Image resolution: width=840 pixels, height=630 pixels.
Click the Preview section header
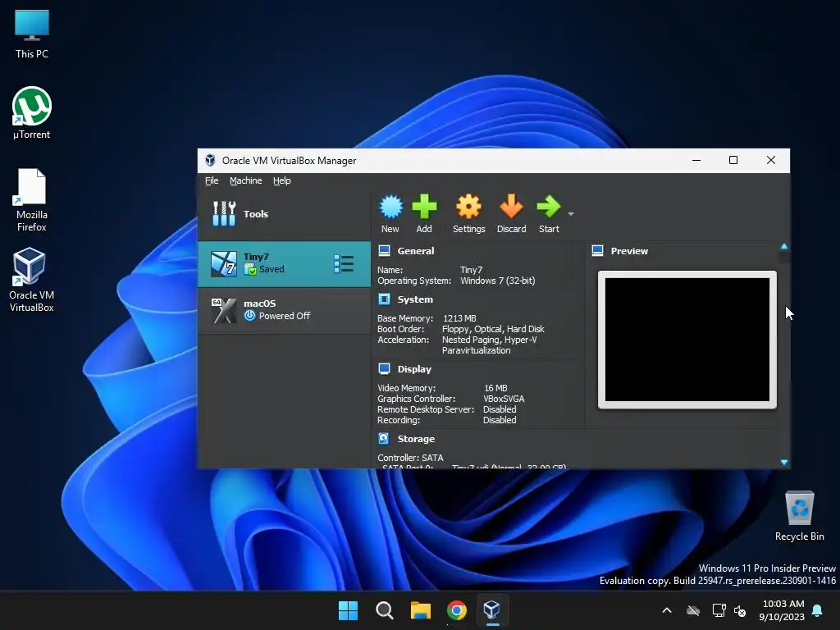tap(629, 251)
